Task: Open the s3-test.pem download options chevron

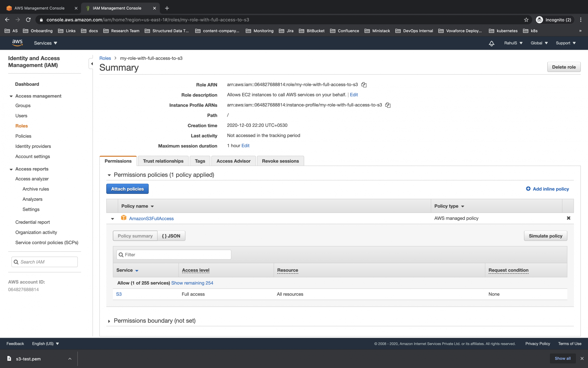Action: tap(70, 359)
